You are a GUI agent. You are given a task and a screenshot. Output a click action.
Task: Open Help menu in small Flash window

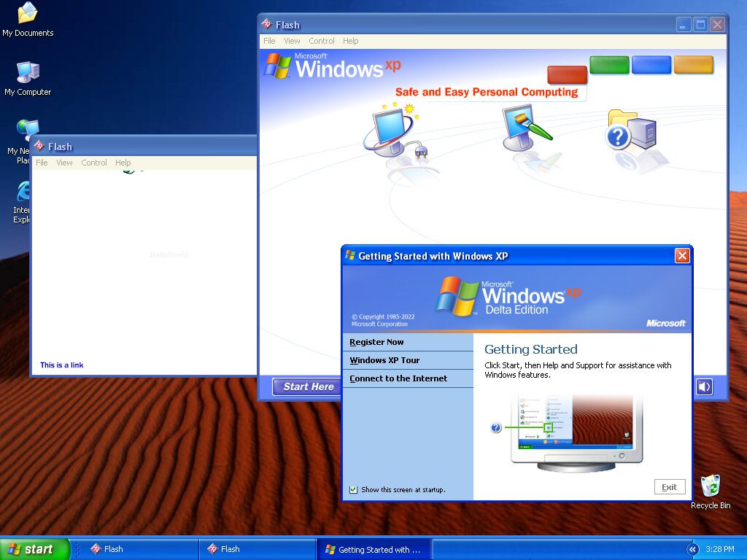pos(123,163)
